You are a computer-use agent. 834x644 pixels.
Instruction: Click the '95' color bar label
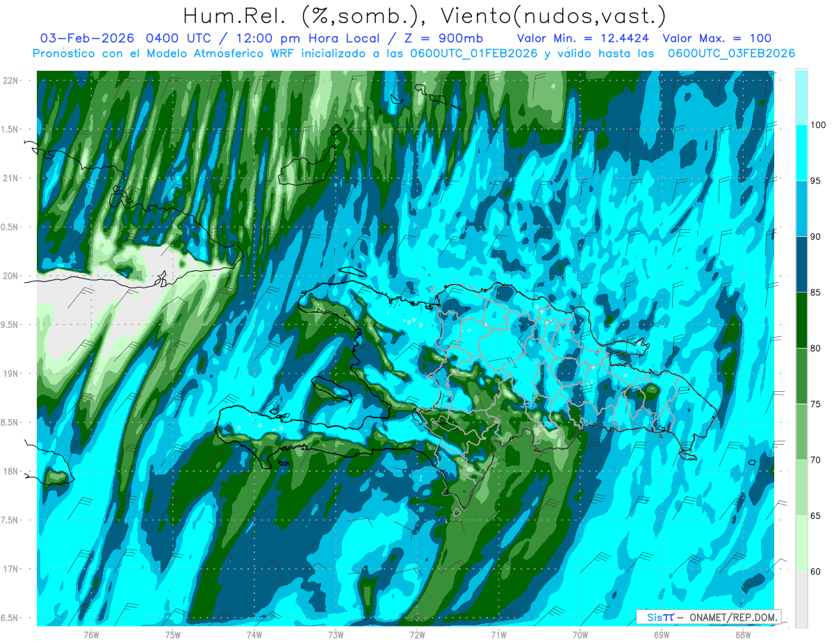817,181
